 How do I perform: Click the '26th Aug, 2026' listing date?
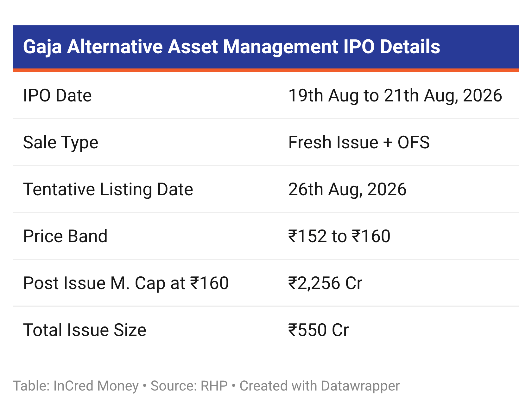click(x=347, y=190)
